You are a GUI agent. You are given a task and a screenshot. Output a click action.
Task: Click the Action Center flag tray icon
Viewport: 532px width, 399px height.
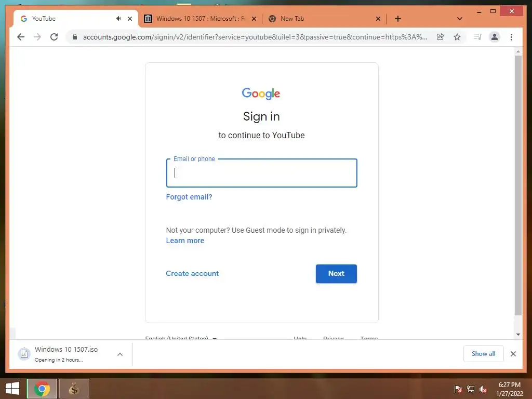click(458, 389)
